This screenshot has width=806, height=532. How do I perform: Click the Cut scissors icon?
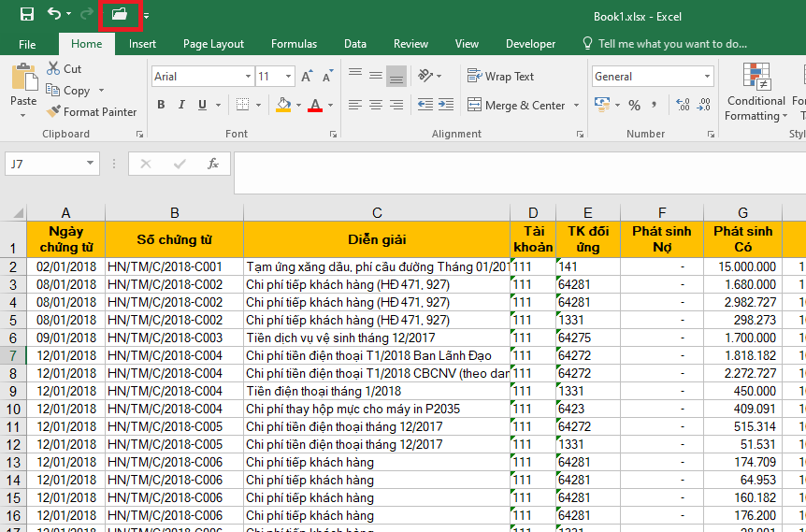[53, 69]
